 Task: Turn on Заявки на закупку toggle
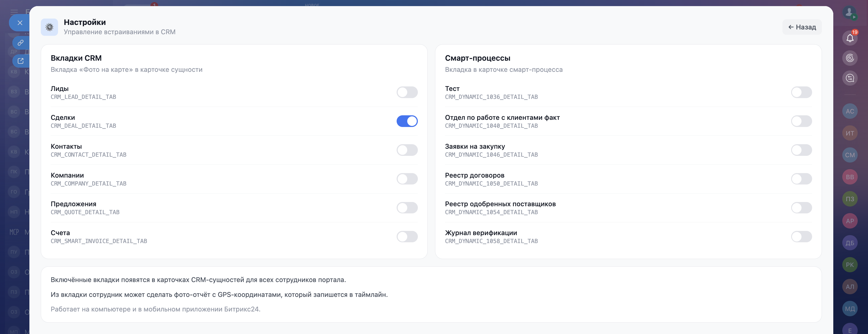(x=801, y=150)
